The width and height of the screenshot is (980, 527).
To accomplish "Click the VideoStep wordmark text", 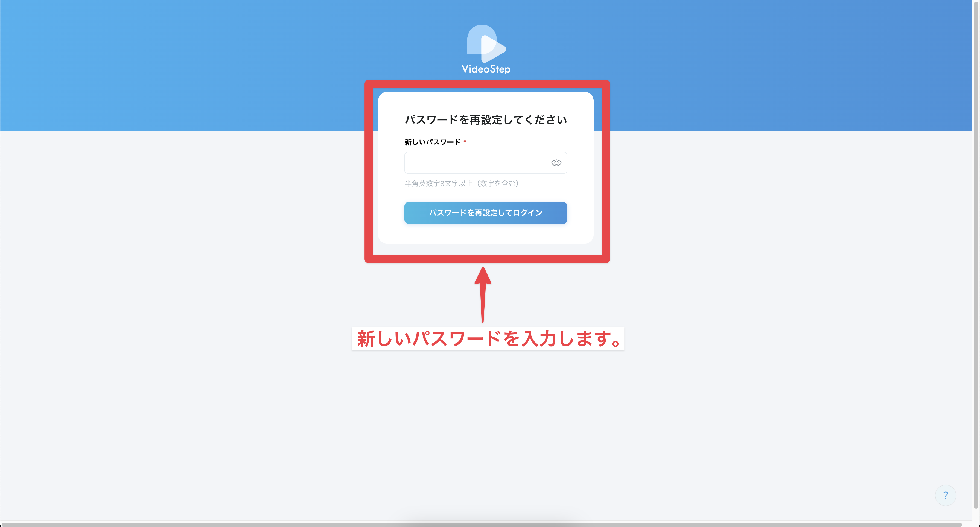I will 486,69.
